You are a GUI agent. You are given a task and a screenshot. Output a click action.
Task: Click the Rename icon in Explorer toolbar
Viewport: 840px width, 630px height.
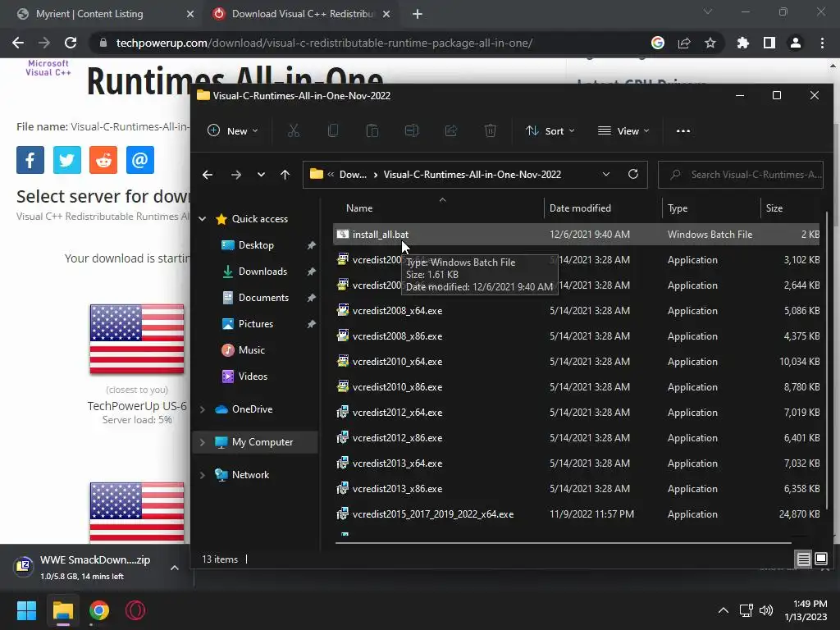tap(412, 130)
